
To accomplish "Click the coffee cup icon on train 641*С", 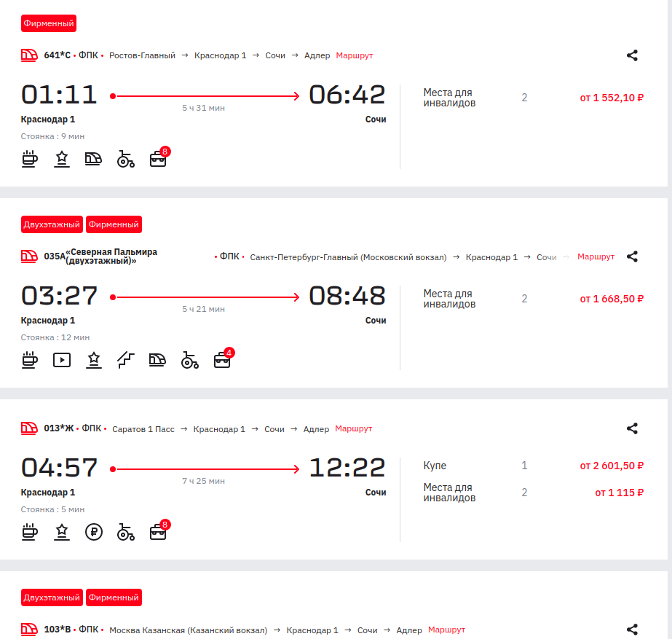I will [x=30, y=159].
